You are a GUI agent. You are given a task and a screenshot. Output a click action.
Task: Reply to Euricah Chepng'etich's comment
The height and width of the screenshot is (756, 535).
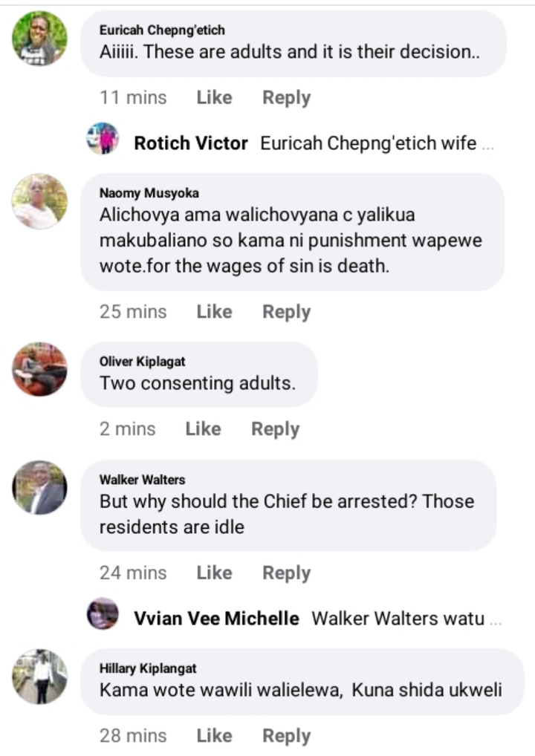[287, 98]
